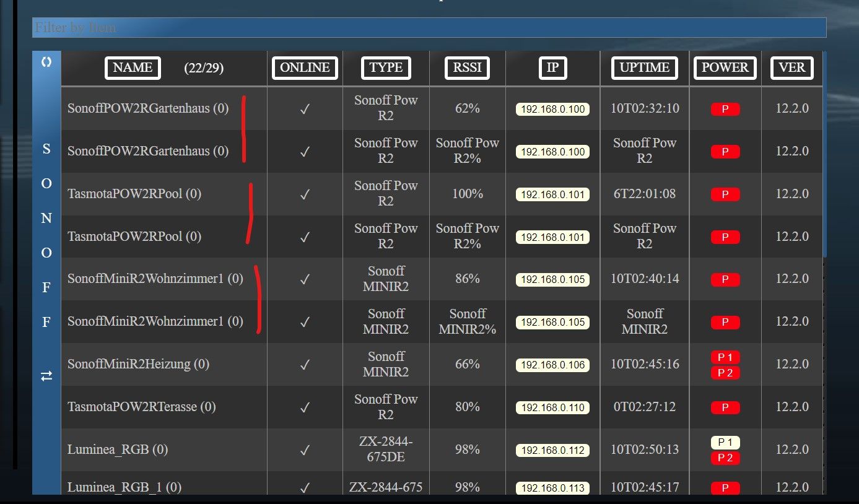Toggle power P 2 for Luminea_RGB
Viewport: 859px width, 504px height.
click(x=725, y=458)
